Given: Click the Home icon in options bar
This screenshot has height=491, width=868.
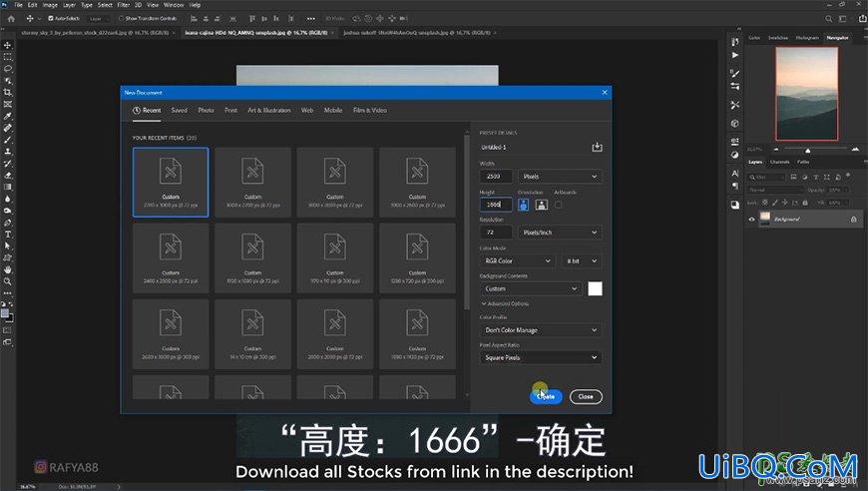Looking at the screenshot, I should tap(11, 18).
